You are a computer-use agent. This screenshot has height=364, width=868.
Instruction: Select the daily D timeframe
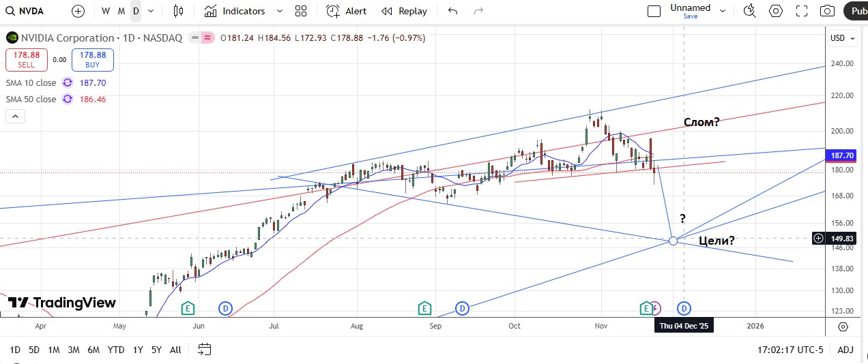coord(136,11)
